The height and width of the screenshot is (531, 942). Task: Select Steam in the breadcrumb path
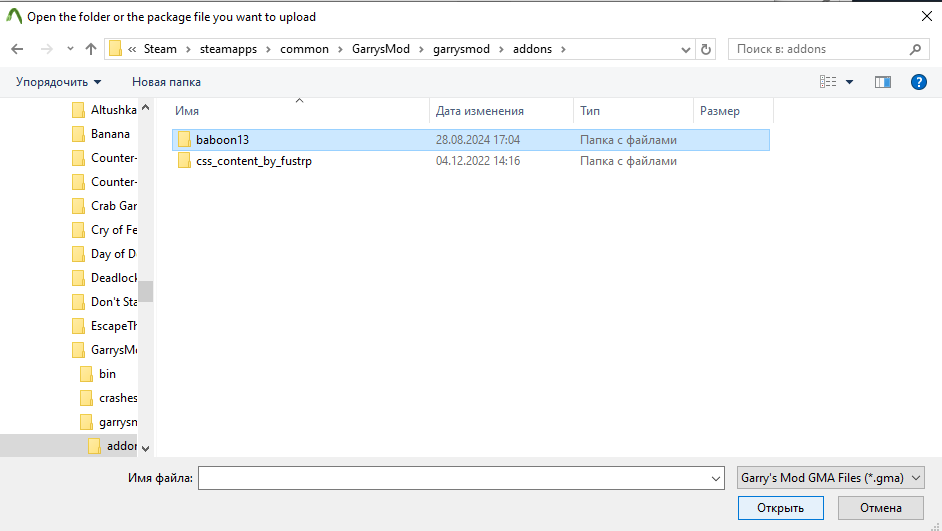160,49
